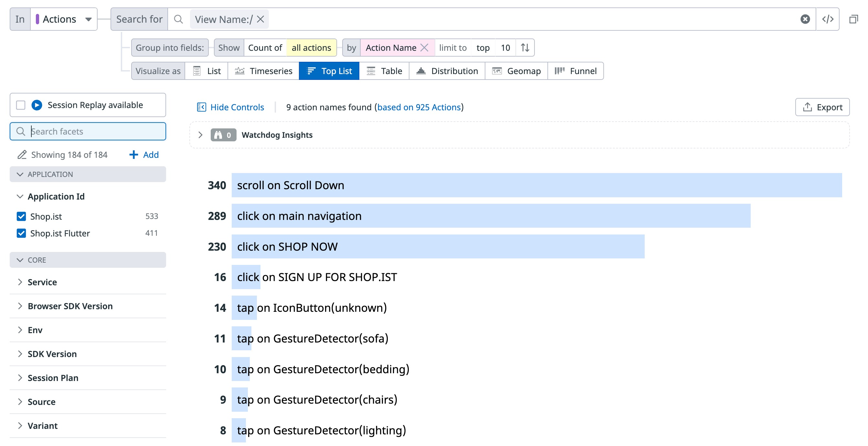Screen dimensions: 868x446
Task: Switch to the List visualization
Action: coord(206,71)
